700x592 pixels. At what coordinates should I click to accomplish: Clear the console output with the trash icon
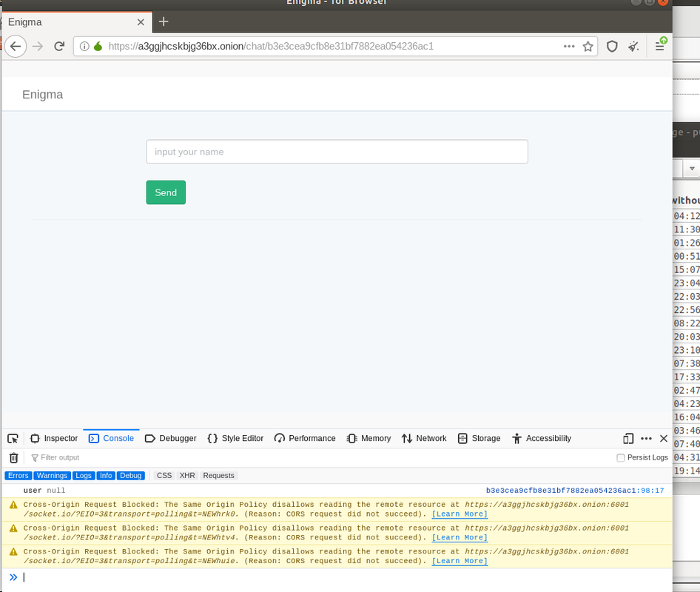(14, 457)
